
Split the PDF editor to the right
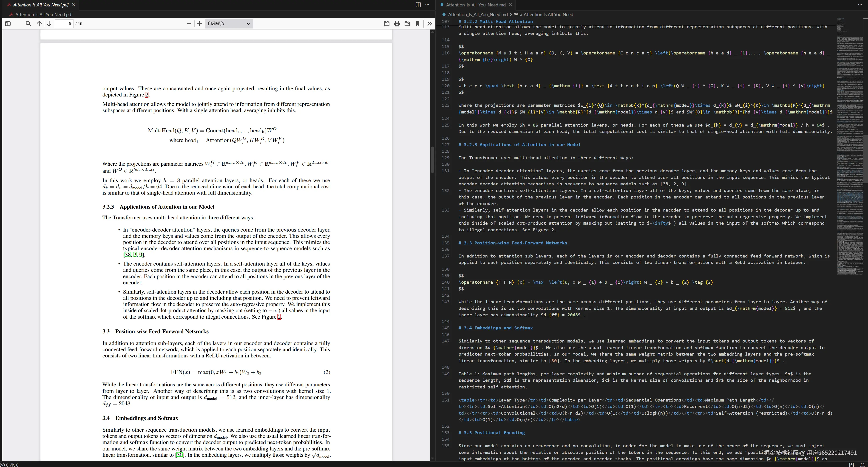pos(418,5)
